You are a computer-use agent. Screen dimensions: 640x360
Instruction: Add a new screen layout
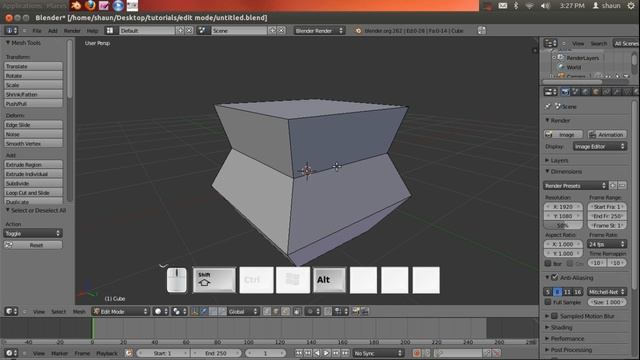[180, 31]
